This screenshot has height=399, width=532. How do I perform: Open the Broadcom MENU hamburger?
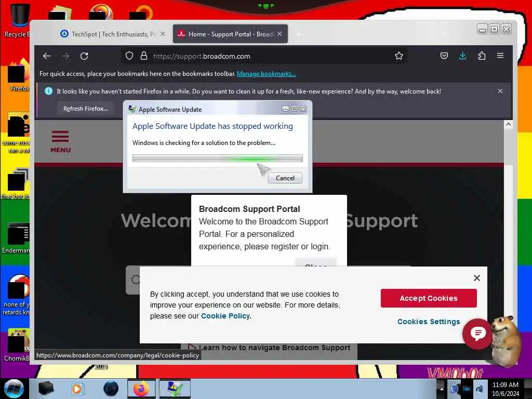pos(60,142)
